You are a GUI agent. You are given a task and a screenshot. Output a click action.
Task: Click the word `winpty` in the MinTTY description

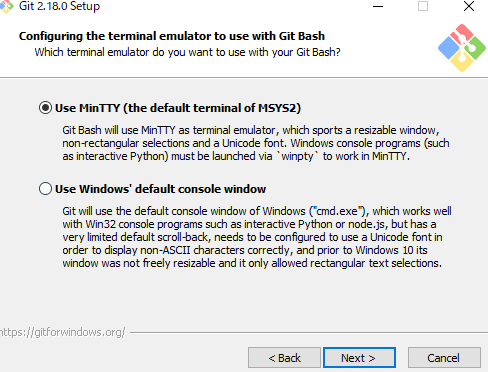pyautogui.click(x=298, y=156)
